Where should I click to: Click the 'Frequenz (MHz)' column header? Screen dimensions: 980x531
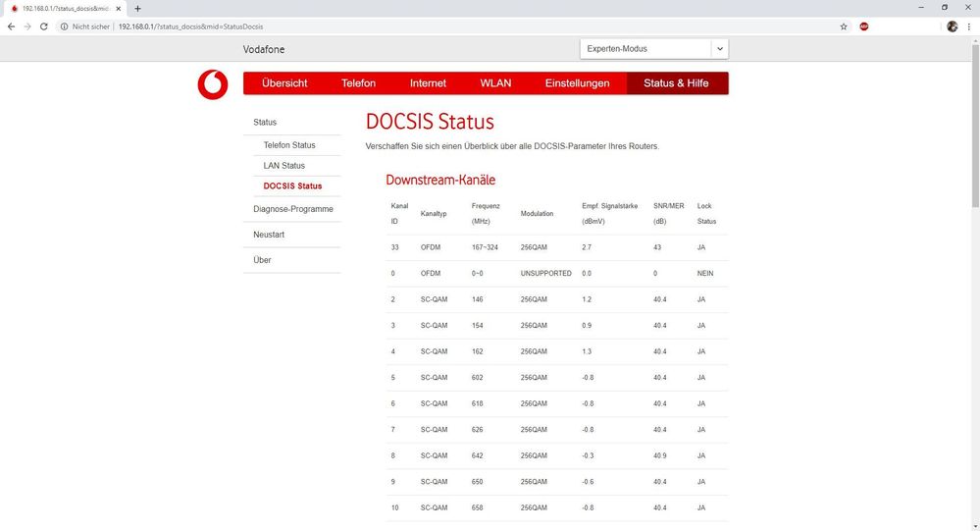[486, 213]
